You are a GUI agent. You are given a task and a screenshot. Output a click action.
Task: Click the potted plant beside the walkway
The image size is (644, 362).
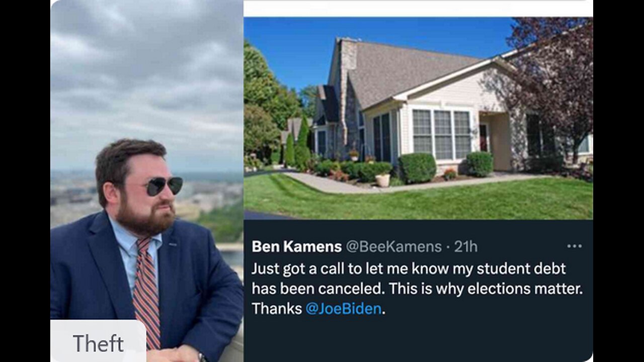[382, 179]
